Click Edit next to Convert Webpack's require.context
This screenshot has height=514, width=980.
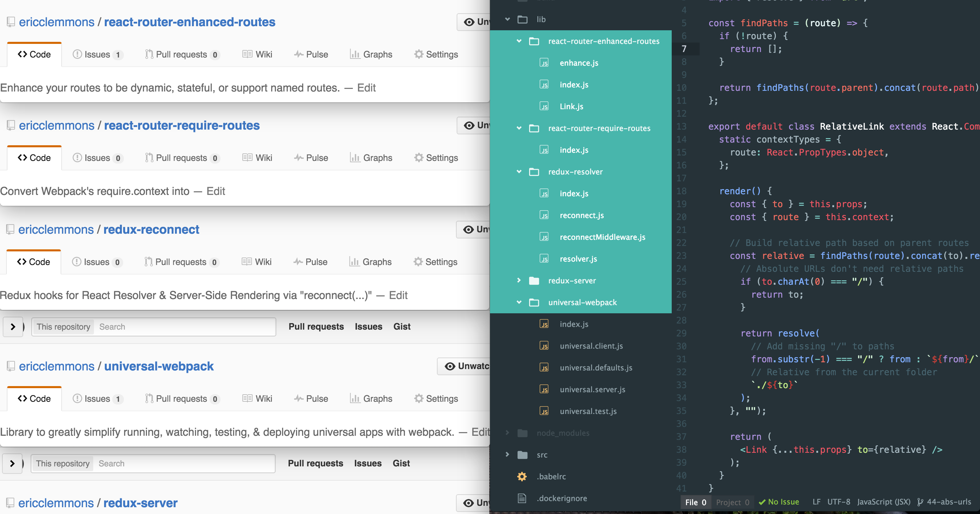coord(216,191)
